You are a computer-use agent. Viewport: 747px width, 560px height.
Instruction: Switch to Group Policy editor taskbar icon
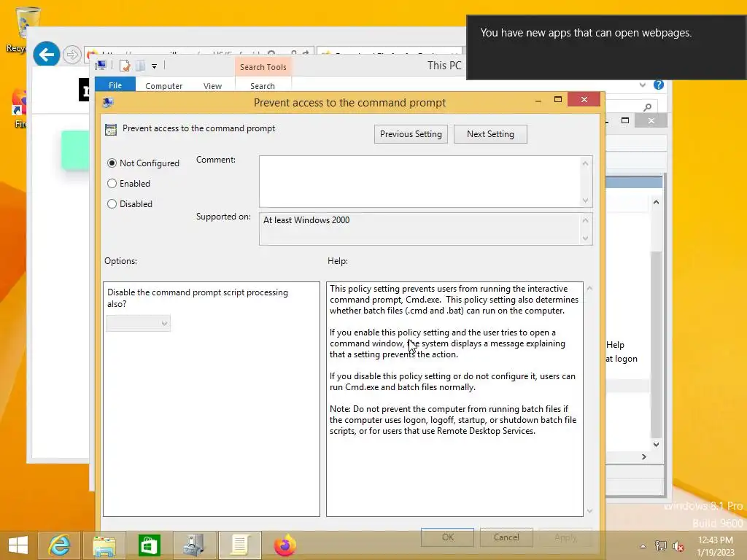(x=239, y=545)
